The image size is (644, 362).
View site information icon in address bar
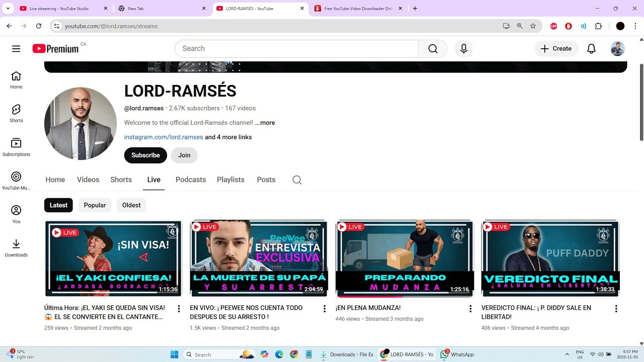click(57, 26)
